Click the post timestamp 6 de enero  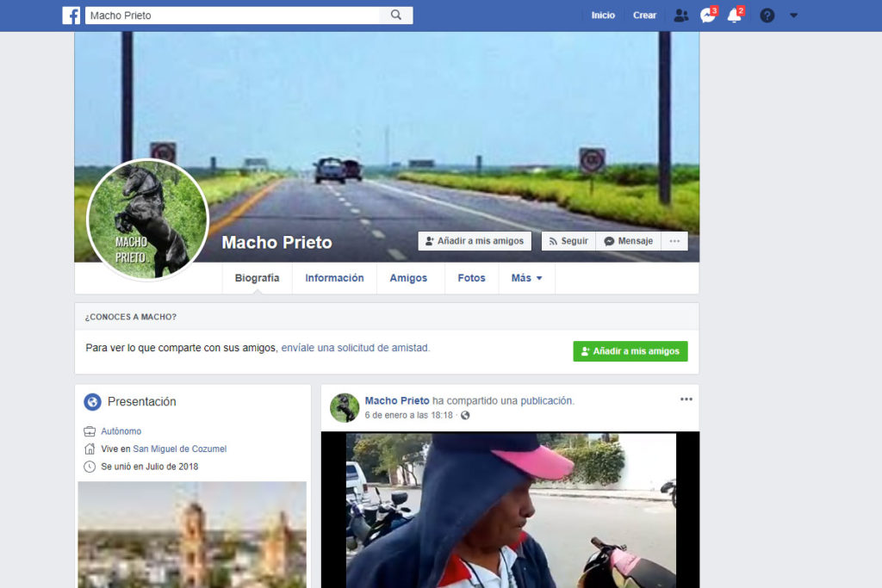pyautogui.click(x=408, y=415)
